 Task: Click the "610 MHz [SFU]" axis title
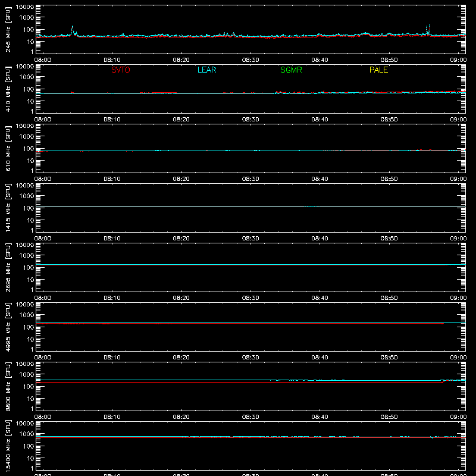(8, 148)
